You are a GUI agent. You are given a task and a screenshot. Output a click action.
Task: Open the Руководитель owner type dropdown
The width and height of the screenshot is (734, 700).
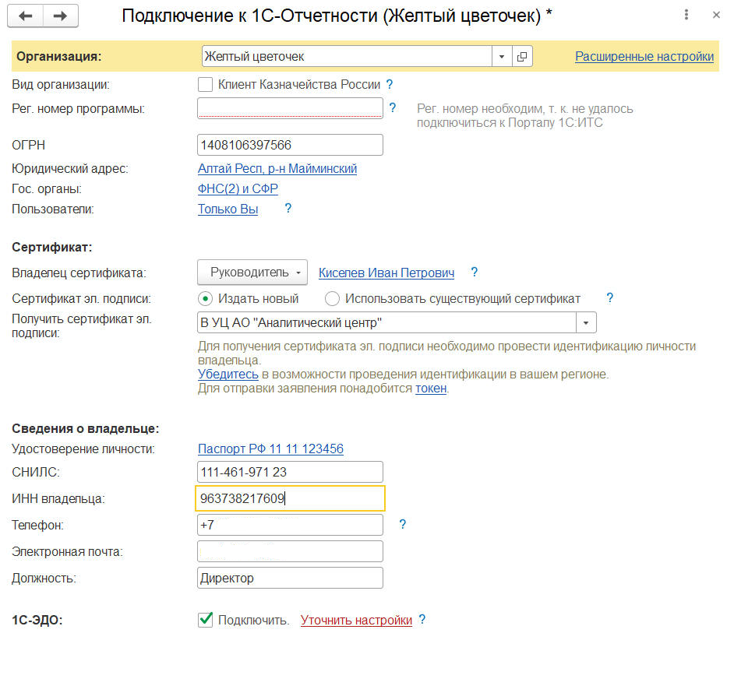[252, 273]
